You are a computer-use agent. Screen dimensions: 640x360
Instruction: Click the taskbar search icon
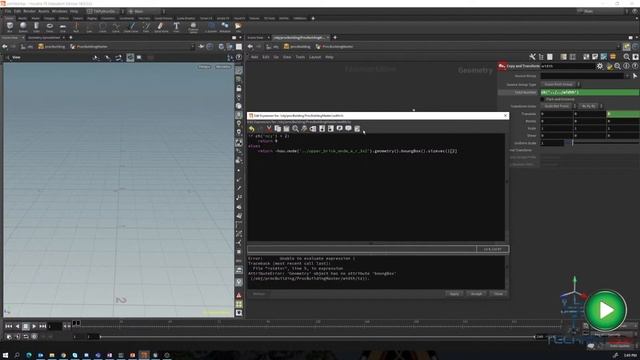[17, 355]
